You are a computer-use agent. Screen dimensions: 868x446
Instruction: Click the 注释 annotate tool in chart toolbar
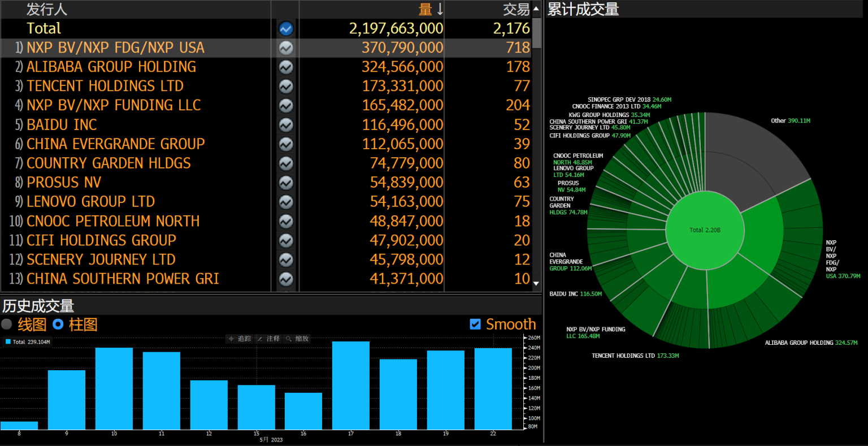(x=268, y=339)
